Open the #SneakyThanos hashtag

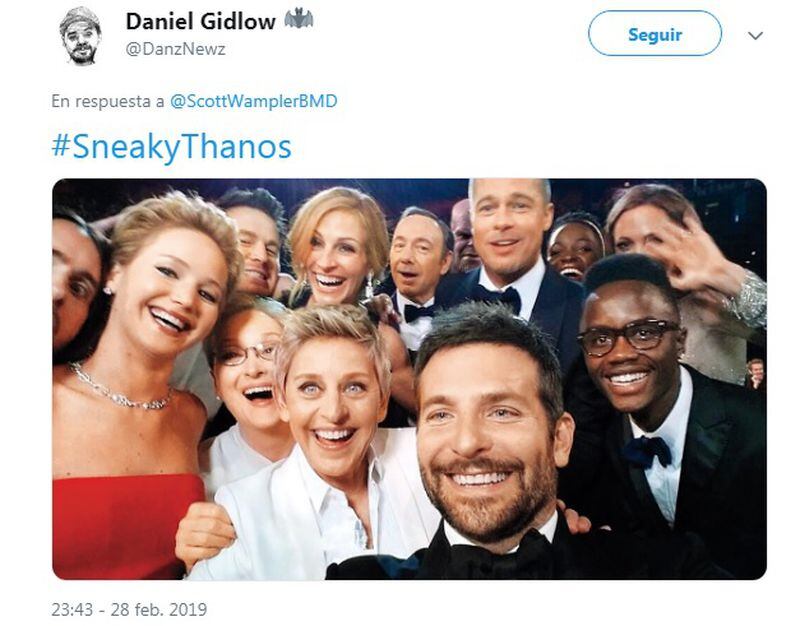(x=171, y=147)
